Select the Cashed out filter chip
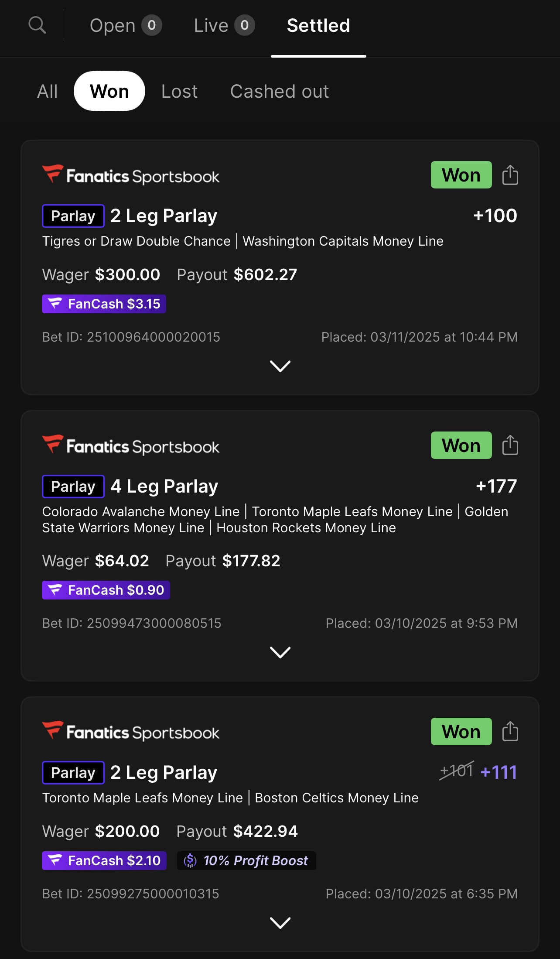This screenshot has width=560, height=959. (x=279, y=91)
